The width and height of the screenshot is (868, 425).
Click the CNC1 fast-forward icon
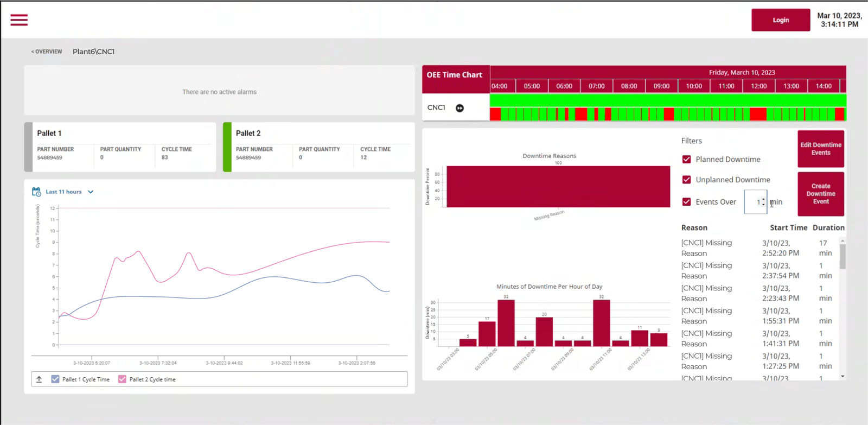pyautogui.click(x=459, y=108)
